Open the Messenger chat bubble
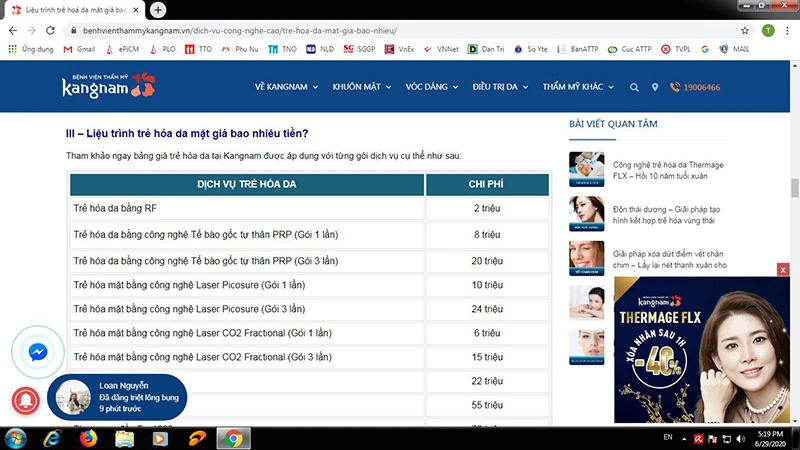Screen dimensions: 800x450 38,353
